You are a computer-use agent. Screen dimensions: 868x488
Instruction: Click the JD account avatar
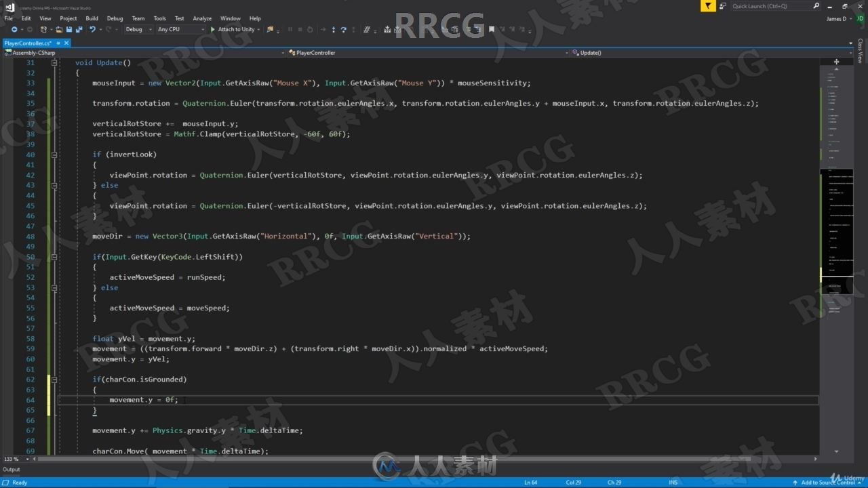[859, 18]
